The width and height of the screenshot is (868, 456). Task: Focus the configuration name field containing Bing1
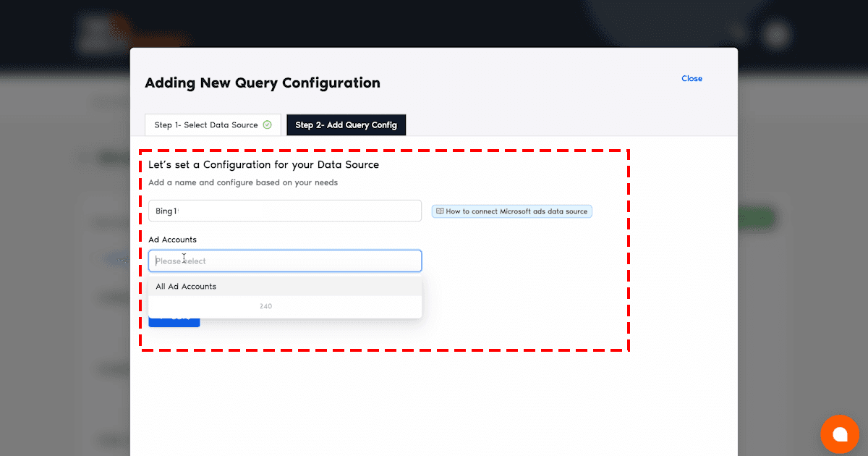click(x=284, y=211)
